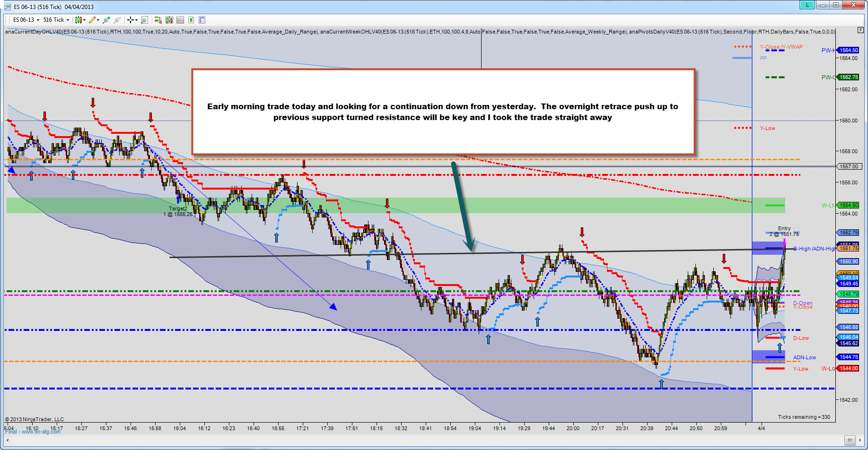Image resolution: width=868 pixels, height=450 pixels.
Task: Click the green 1548.79 price marker
Action: coord(849,294)
